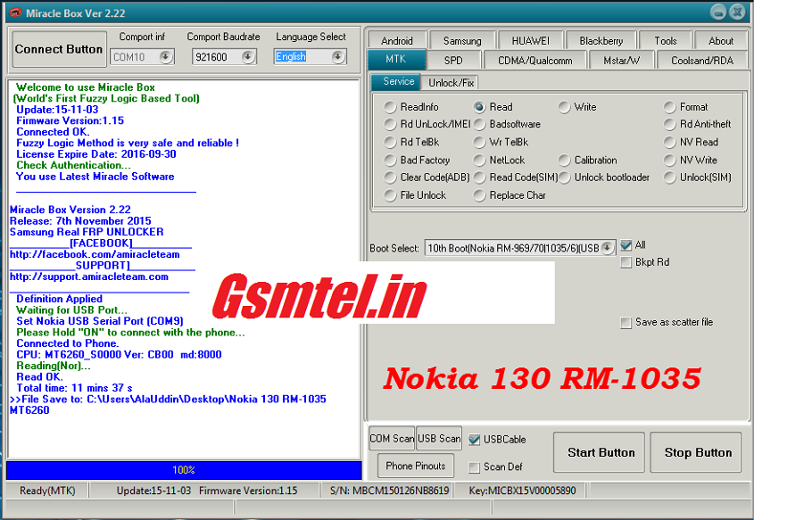Switch to the Android tab
The image size is (812, 520).
(x=397, y=41)
